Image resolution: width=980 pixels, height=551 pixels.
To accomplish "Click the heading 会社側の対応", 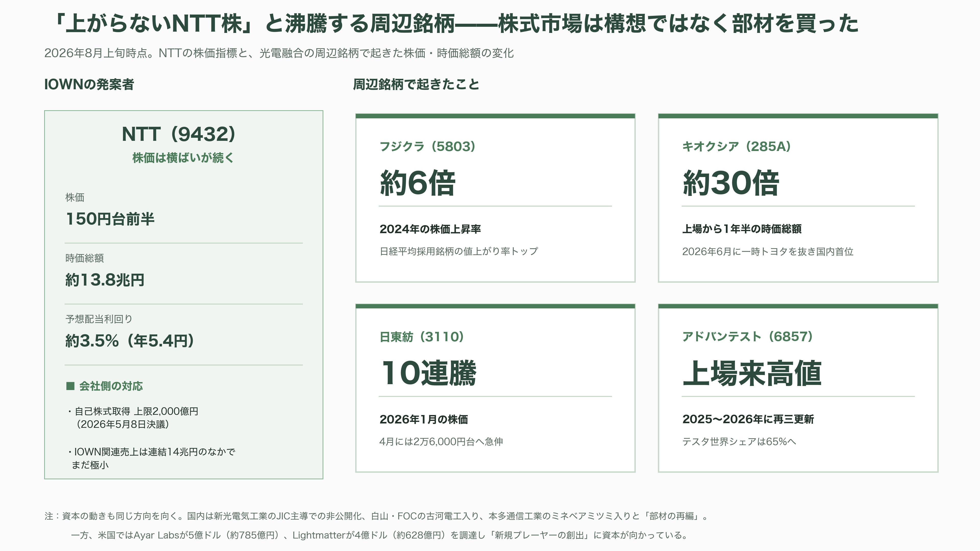I will (x=111, y=386).
